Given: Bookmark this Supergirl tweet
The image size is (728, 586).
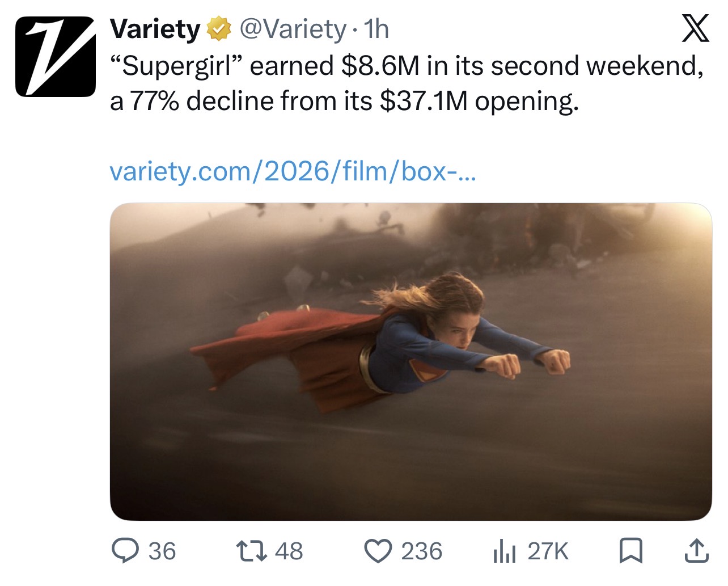Looking at the screenshot, I should [x=630, y=551].
